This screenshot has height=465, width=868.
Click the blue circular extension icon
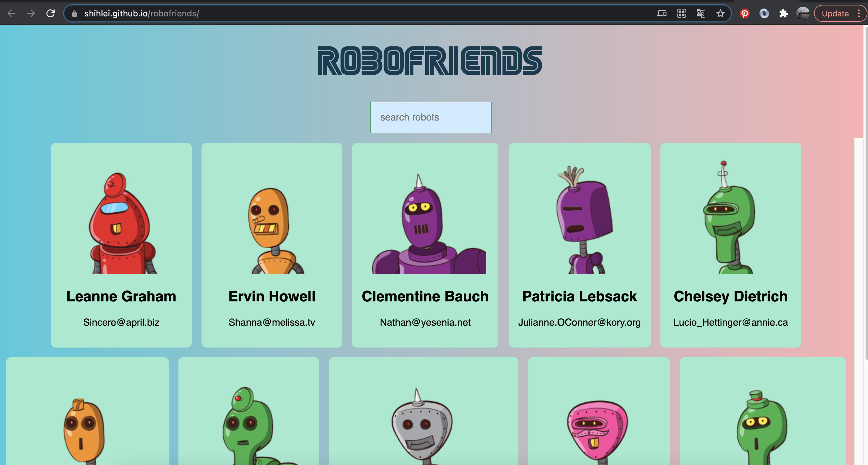coord(764,13)
